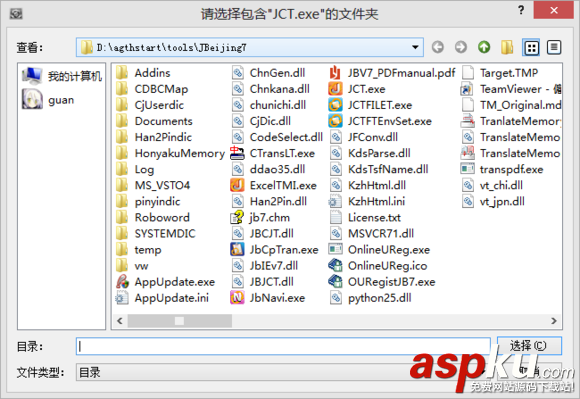Screen dimensions: 580x399
Task: Select the pinyindic folder
Action: [148, 202]
